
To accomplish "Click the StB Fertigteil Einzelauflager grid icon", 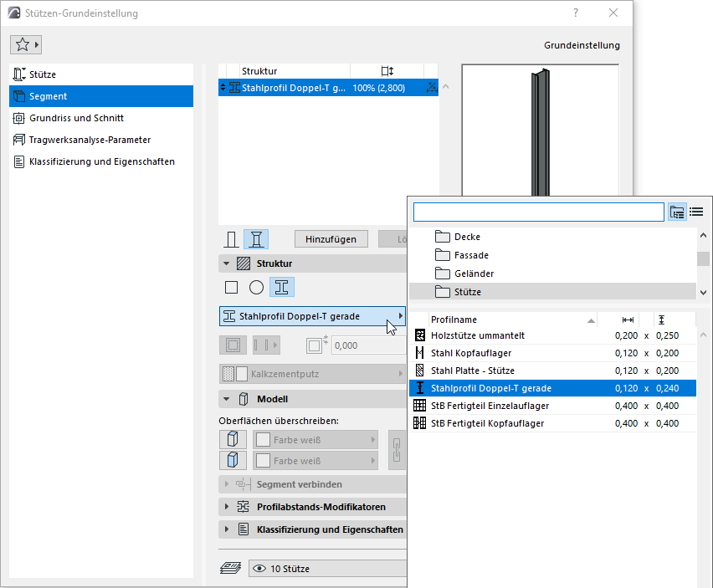I will coord(419,406).
